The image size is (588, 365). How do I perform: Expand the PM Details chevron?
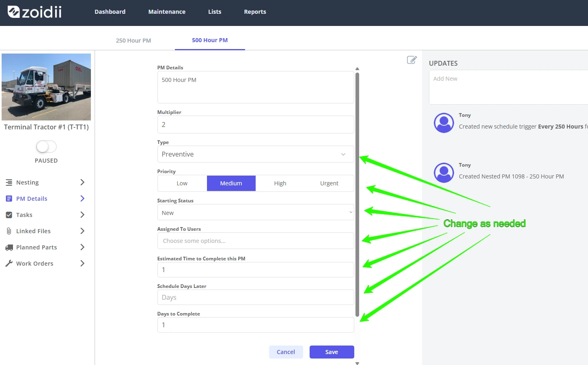point(82,199)
